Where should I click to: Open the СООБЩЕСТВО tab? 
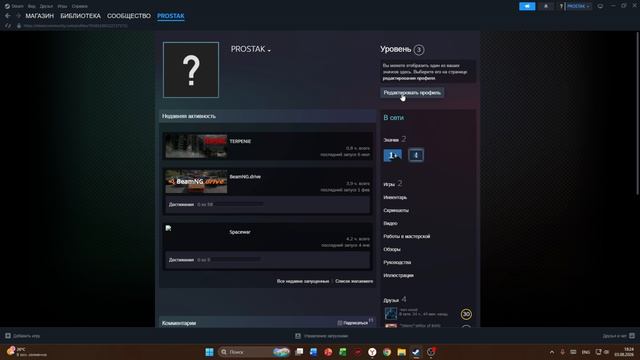[129, 16]
